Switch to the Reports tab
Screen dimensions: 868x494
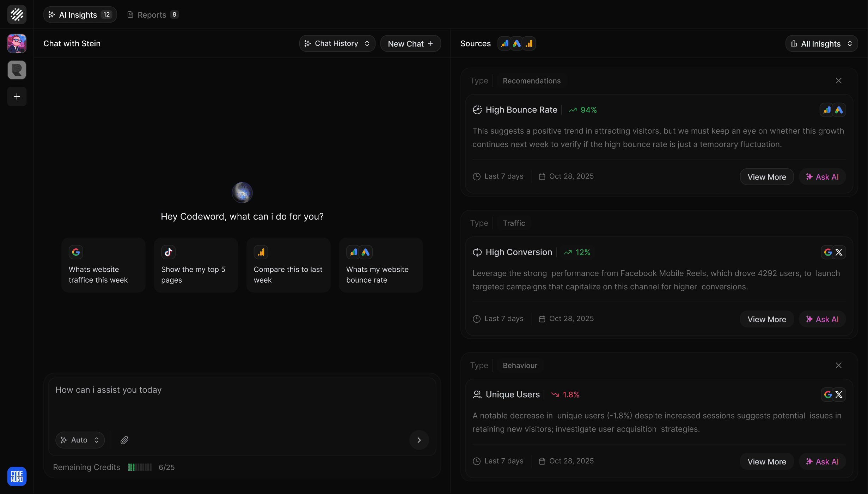(152, 14)
